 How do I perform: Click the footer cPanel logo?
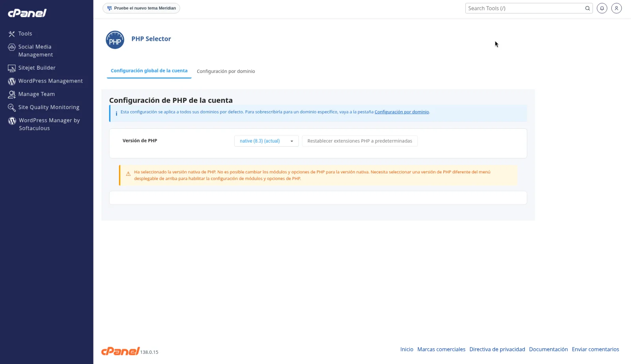tap(120, 351)
